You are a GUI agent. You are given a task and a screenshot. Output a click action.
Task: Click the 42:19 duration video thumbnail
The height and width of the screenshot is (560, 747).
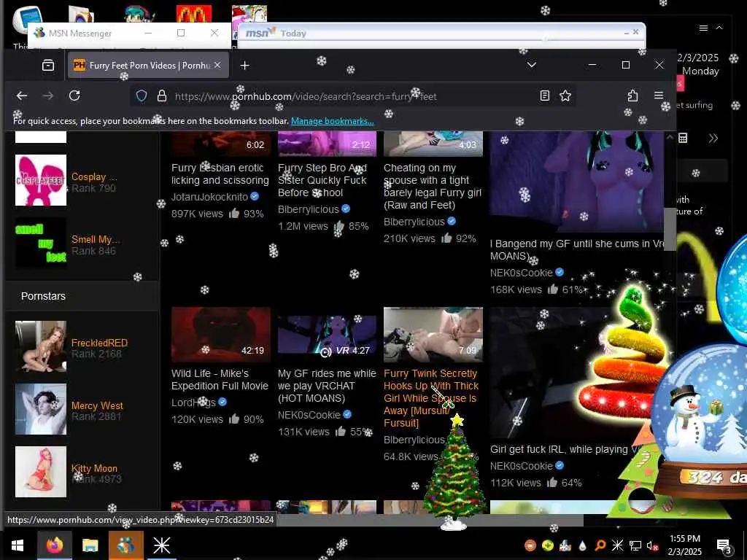pos(220,334)
